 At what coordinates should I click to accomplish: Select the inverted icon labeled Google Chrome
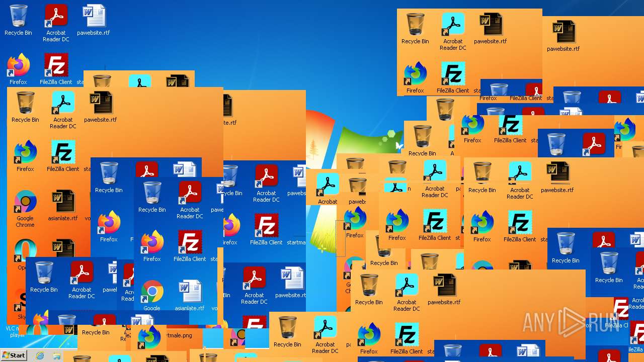click(x=25, y=209)
